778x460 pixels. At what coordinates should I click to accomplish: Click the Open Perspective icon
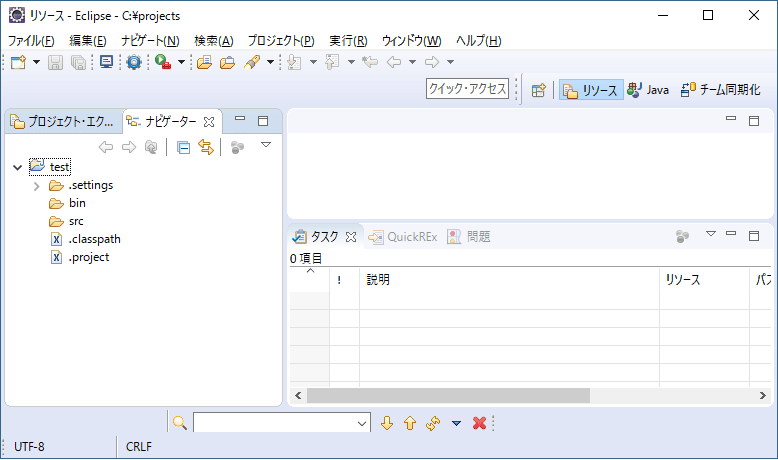point(539,90)
